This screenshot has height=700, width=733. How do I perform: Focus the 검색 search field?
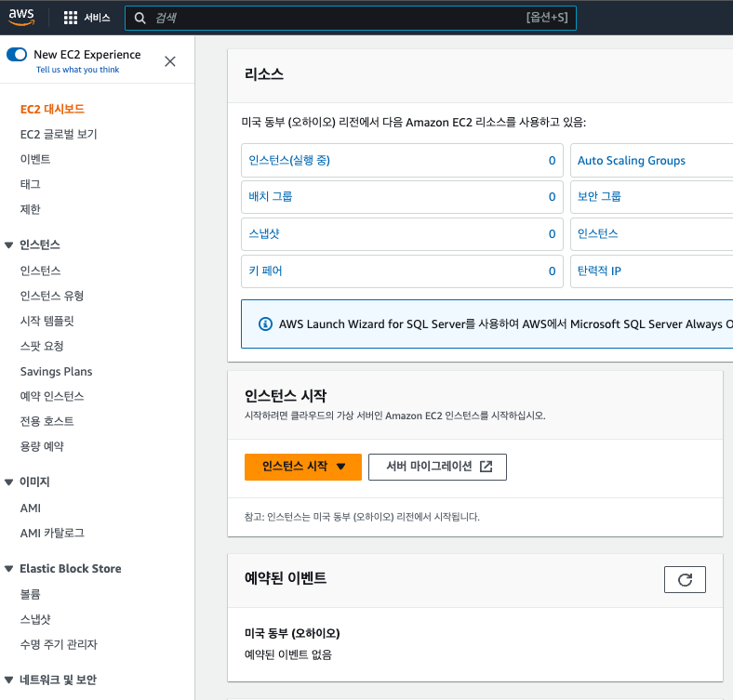(351, 19)
